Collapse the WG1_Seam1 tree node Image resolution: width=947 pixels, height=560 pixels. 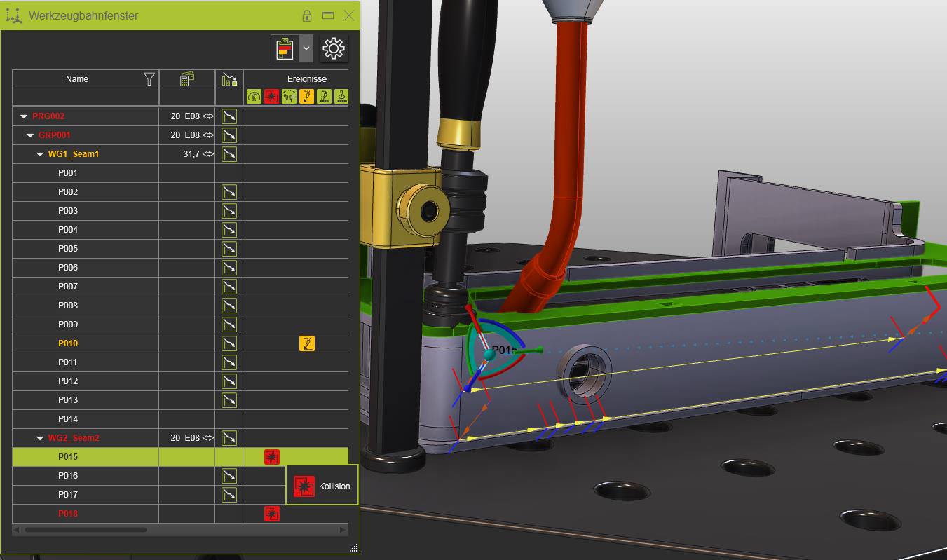(40, 154)
